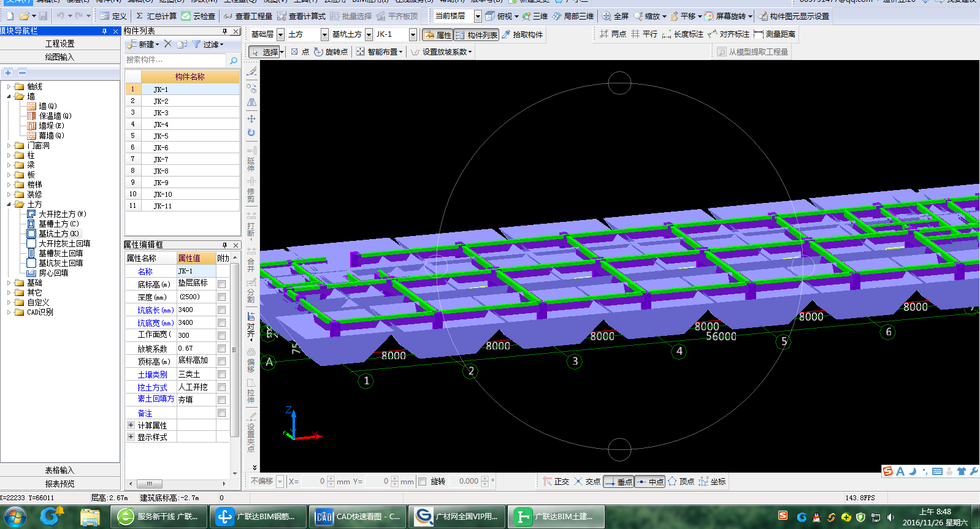Toggle checkbox for 放坡系数 row
Screen dimensions: 980x529
221,348
